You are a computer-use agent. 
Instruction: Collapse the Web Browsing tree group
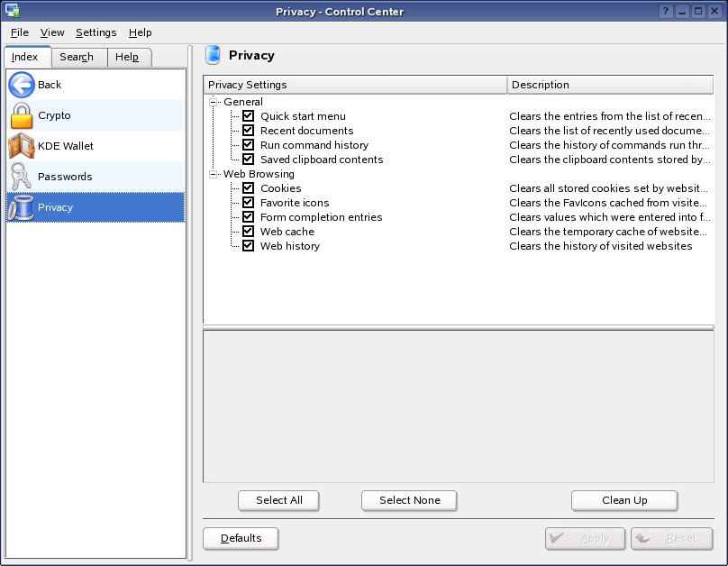pyautogui.click(x=214, y=174)
